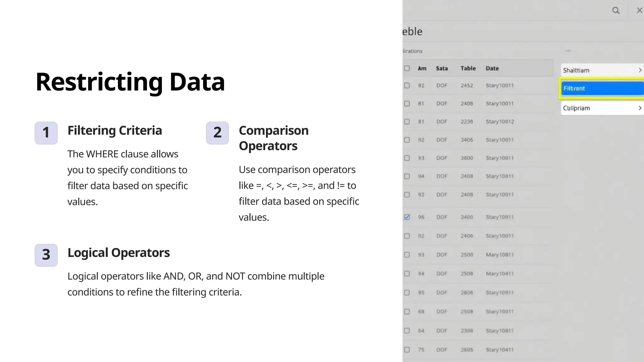
Task: Expand the Culipriam submenu chevron
Action: click(640, 108)
